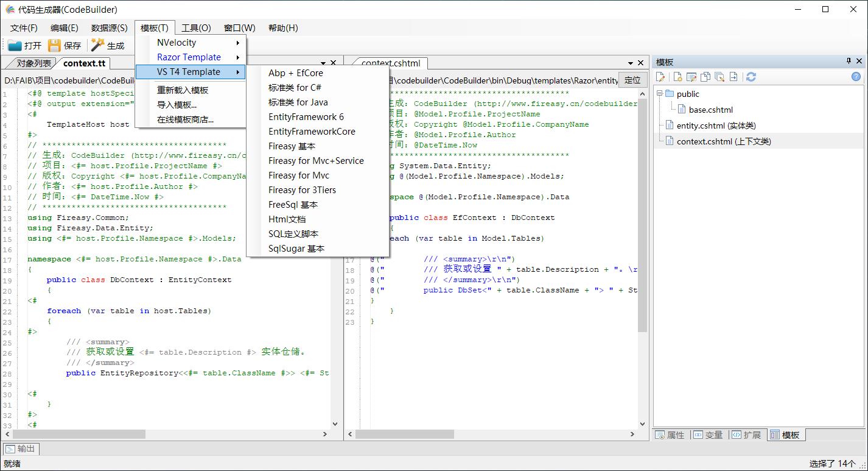
Task: Open the context.cshtml editor tab dropdown arrow
Action: coord(631,62)
